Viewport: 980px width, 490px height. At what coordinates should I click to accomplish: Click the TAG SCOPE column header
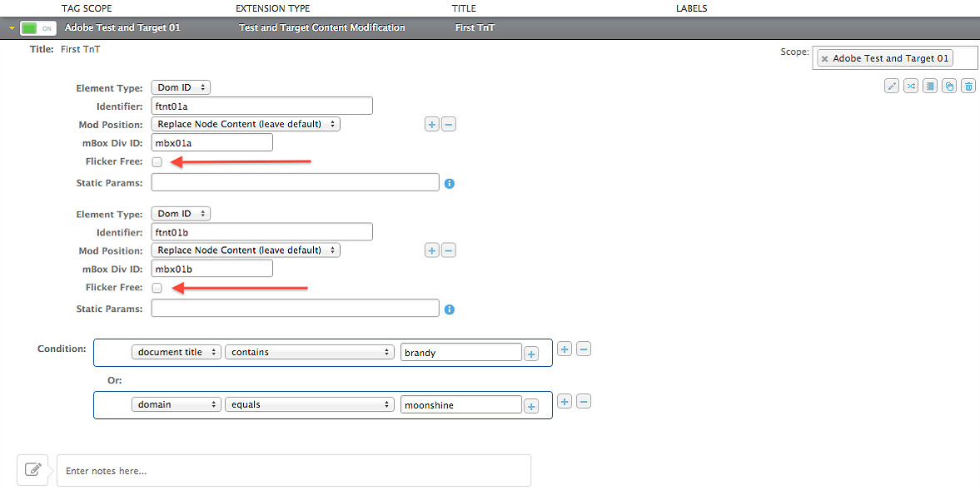click(x=87, y=8)
